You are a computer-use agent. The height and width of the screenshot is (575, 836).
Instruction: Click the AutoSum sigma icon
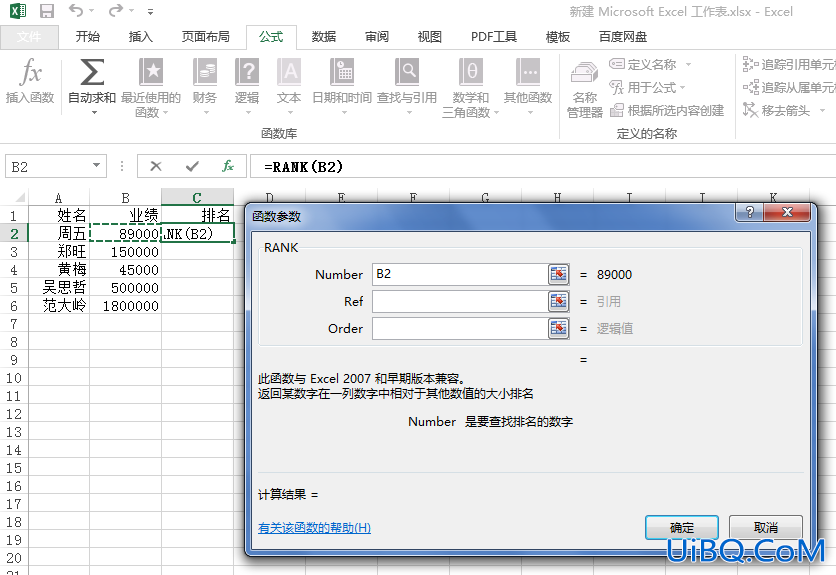pyautogui.click(x=92, y=72)
